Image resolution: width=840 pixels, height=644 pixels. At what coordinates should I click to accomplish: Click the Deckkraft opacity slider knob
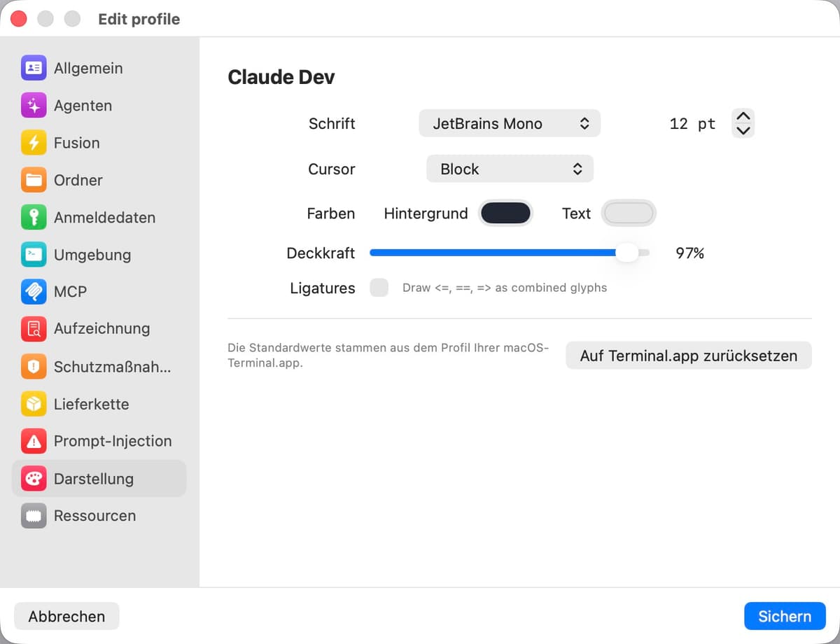coord(627,253)
